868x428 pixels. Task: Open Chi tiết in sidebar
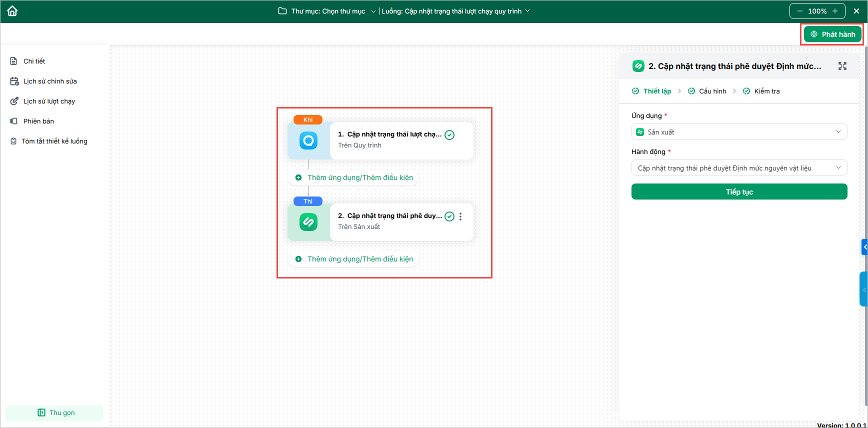click(x=34, y=61)
